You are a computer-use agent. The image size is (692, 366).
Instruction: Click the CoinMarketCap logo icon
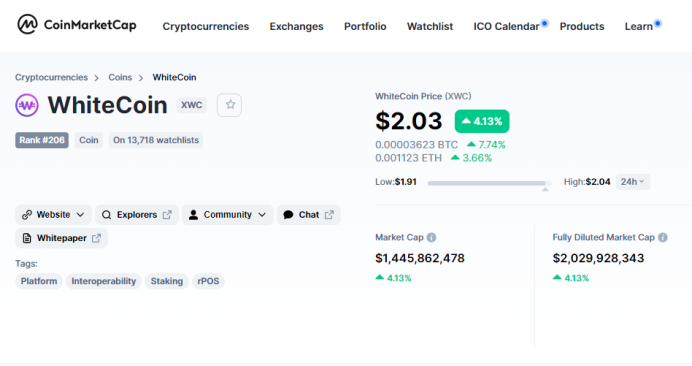(x=27, y=24)
